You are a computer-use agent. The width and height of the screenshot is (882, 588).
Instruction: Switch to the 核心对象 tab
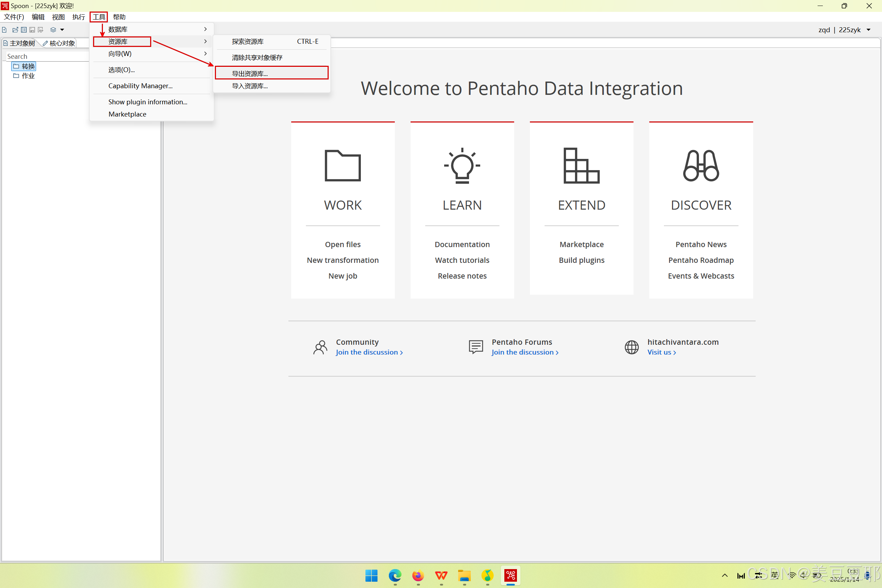pos(59,43)
